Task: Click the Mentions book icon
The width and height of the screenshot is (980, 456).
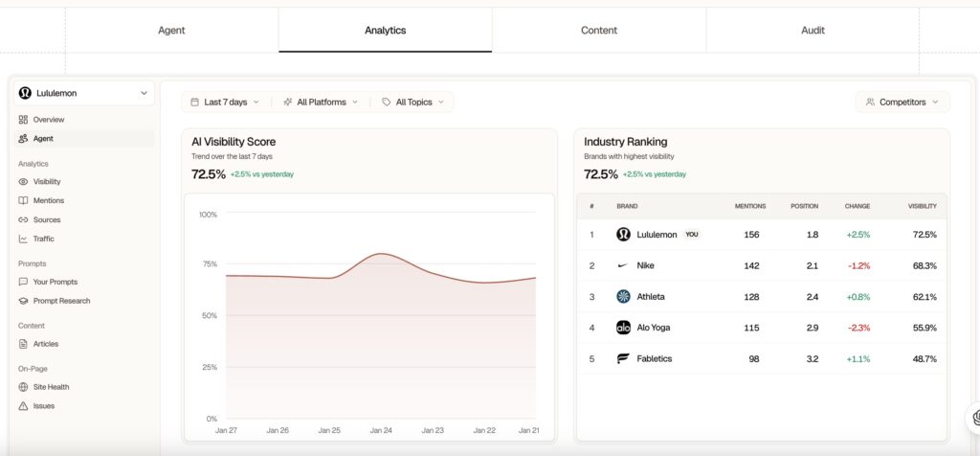Action: coord(23,201)
